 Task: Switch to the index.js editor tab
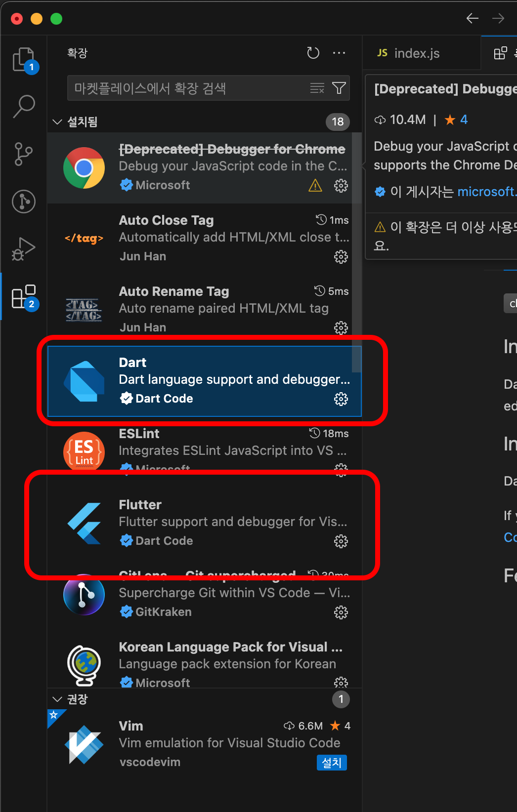pos(422,53)
